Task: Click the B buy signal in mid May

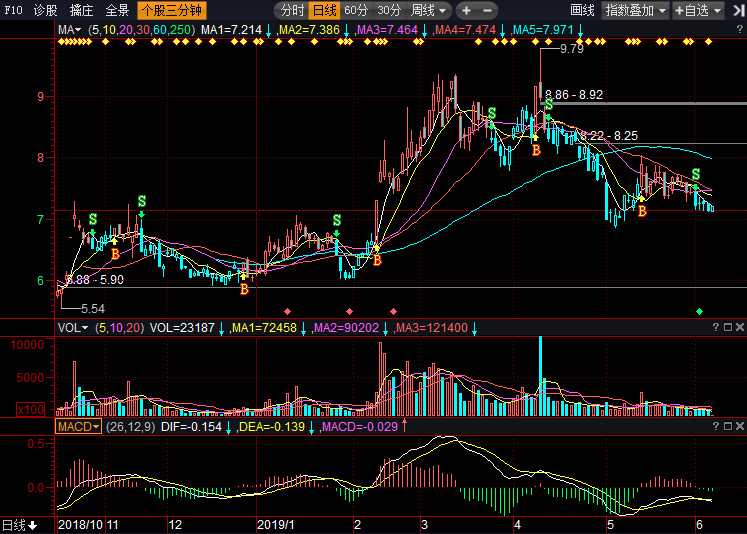Action: point(642,211)
